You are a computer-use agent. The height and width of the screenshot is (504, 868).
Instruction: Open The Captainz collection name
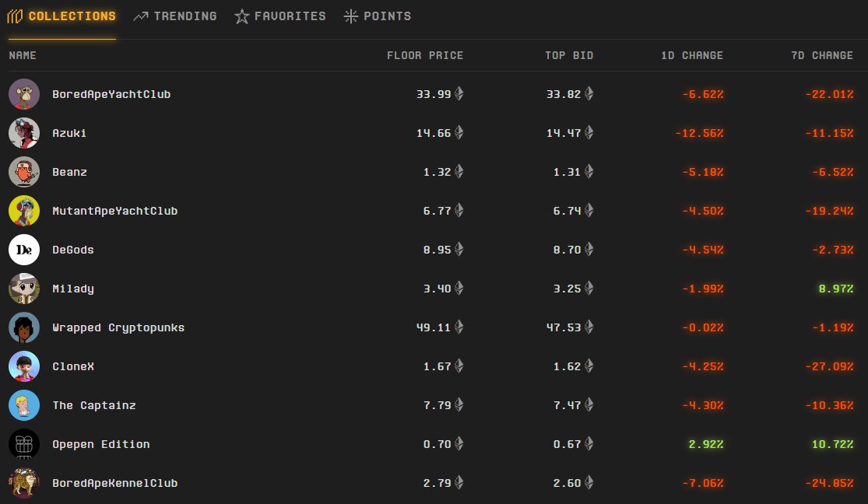tap(93, 405)
